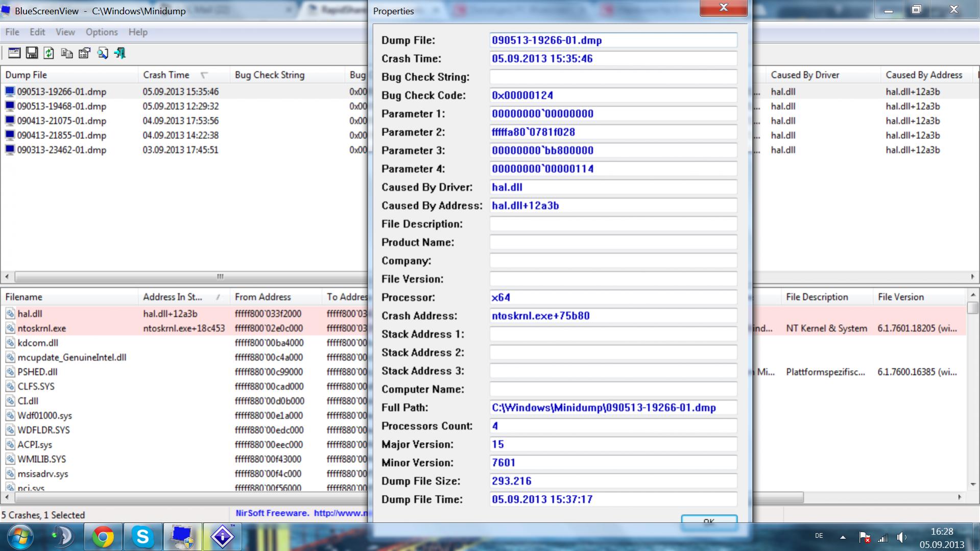
Task: Click the volume speaker tray icon
Action: 902,537
